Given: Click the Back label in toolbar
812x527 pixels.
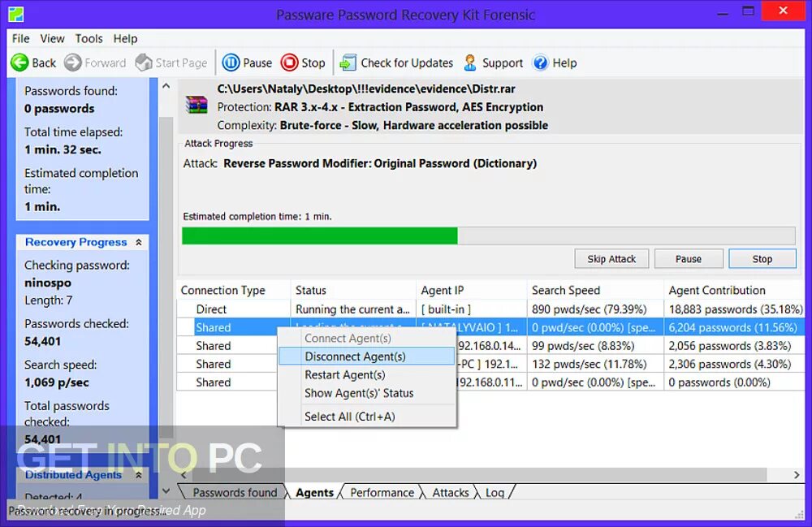Looking at the screenshot, I should pos(44,63).
